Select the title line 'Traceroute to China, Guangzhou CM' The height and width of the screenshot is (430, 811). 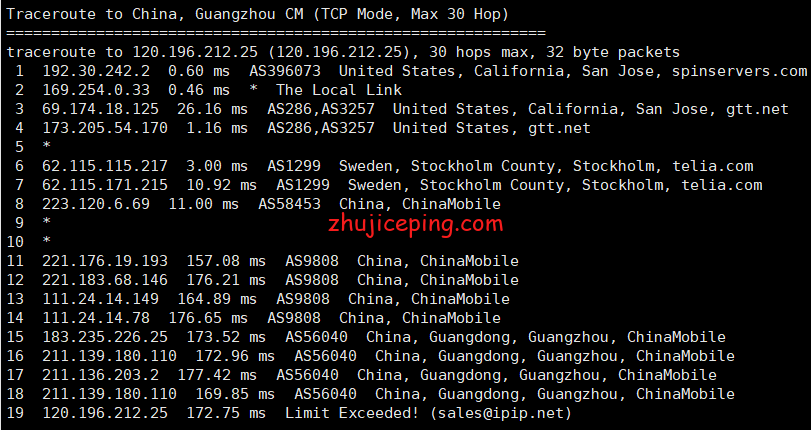pyautogui.click(x=156, y=14)
